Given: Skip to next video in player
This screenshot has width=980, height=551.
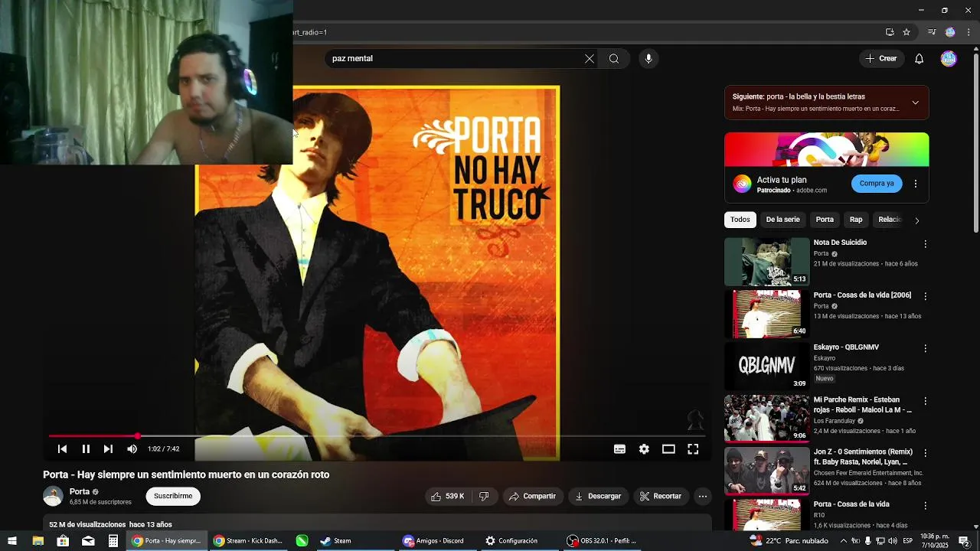Looking at the screenshot, I should click(108, 449).
